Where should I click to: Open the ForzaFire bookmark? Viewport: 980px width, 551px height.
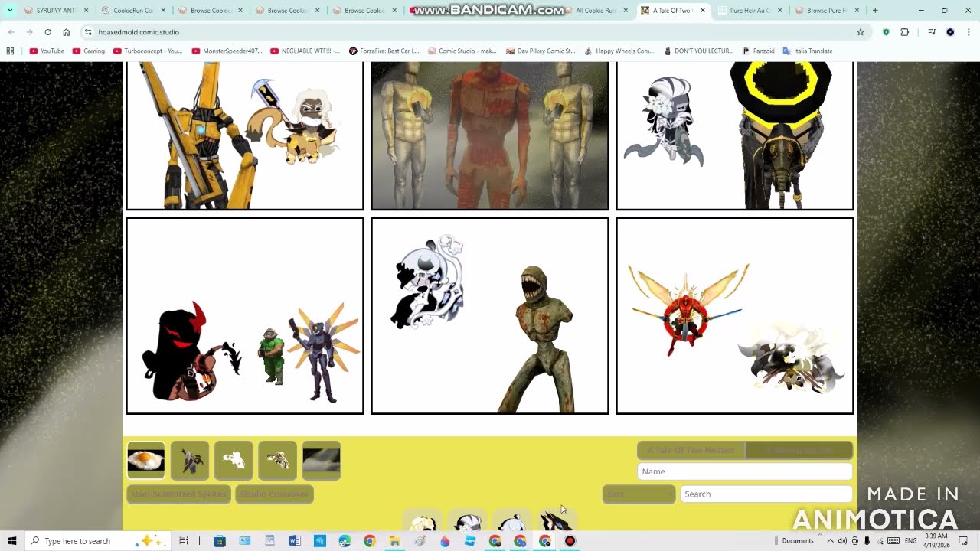pyautogui.click(x=384, y=51)
